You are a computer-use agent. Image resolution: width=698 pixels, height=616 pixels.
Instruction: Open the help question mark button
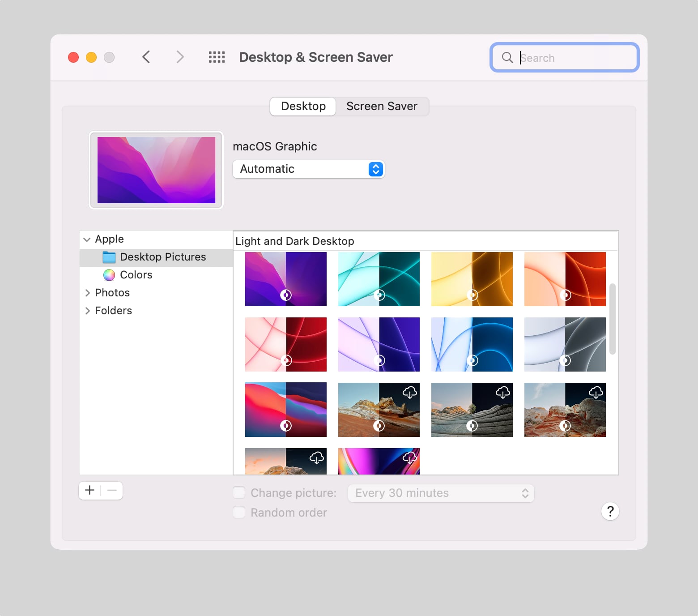(610, 511)
